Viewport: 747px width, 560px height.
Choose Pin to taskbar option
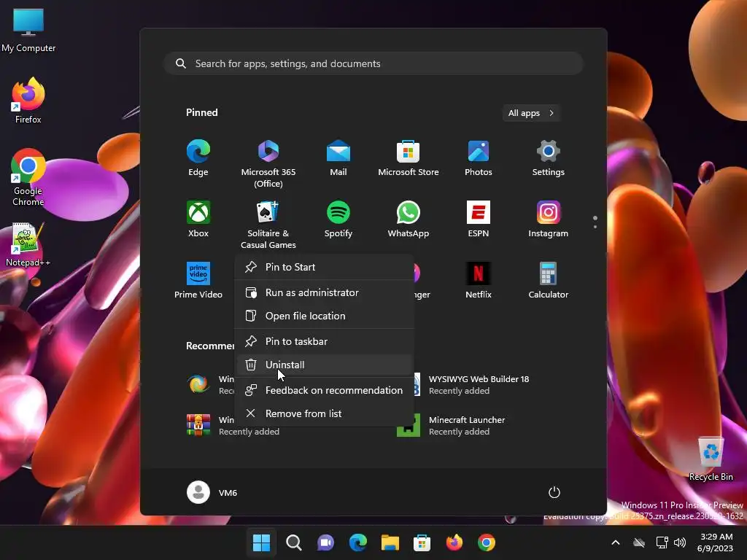(x=324, y=341)
